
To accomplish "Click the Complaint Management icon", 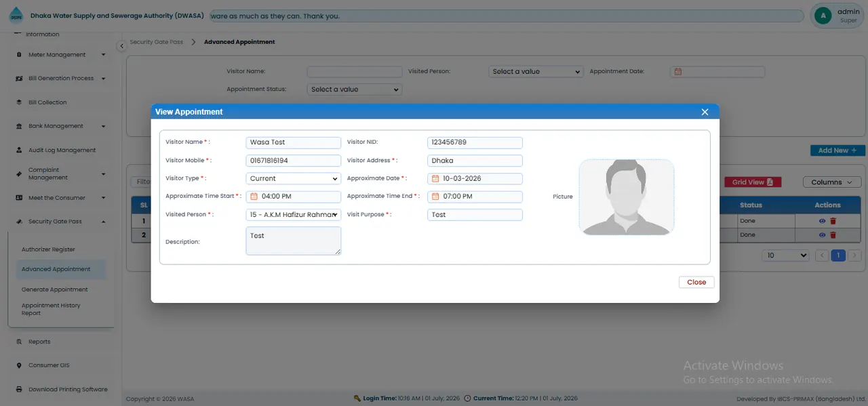I will coord(19,174).
